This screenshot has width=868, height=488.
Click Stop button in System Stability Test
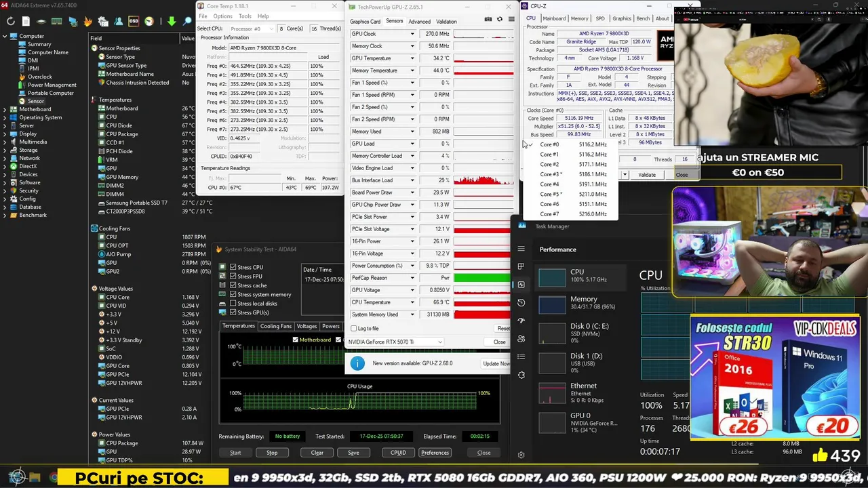[272, 453]
